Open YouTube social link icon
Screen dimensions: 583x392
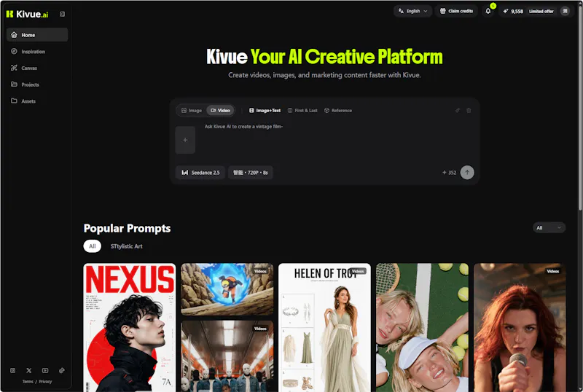click(45, 370)
